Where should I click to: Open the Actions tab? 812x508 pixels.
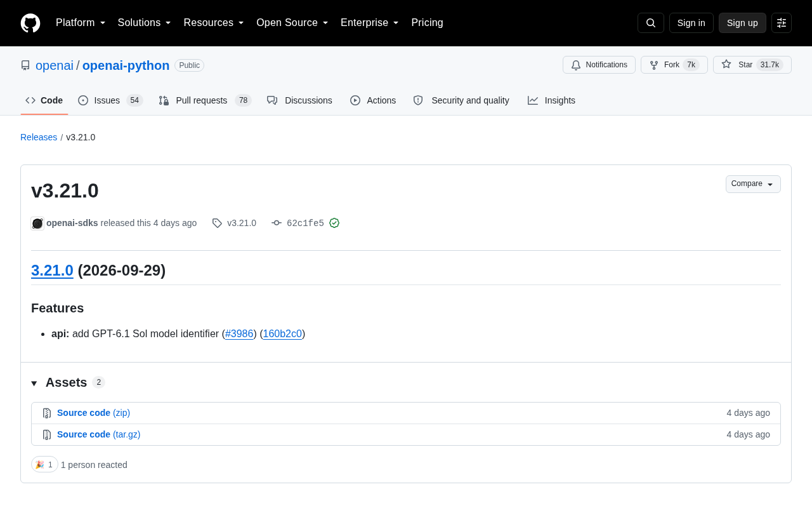[373, 100]
